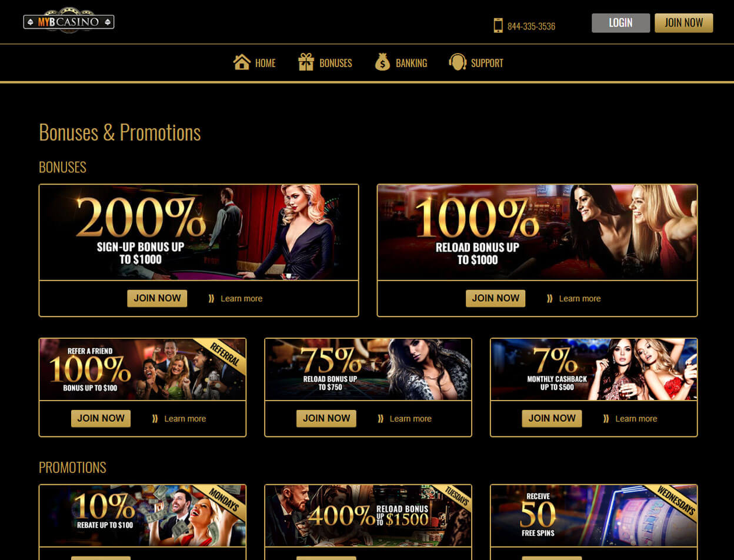Click the MYB Casino logo
734x560 pixels.
(x=69, y=21)
